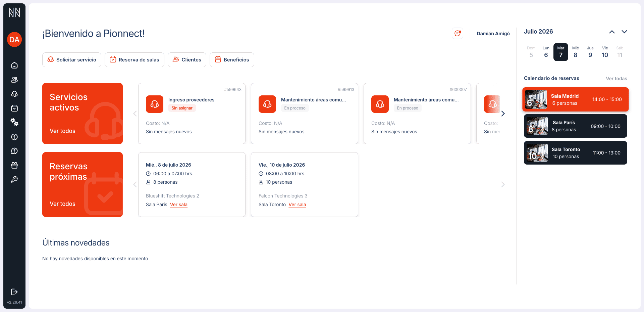The width and height of the screenshot is (644, 312).
Task: Click Sin asignar status badge
Action: tap(182, 108)
